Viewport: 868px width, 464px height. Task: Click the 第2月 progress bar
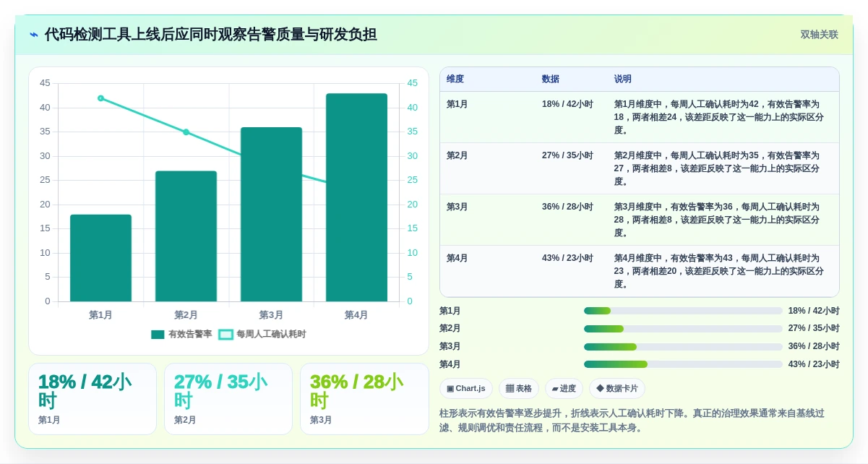click(683, 329)
